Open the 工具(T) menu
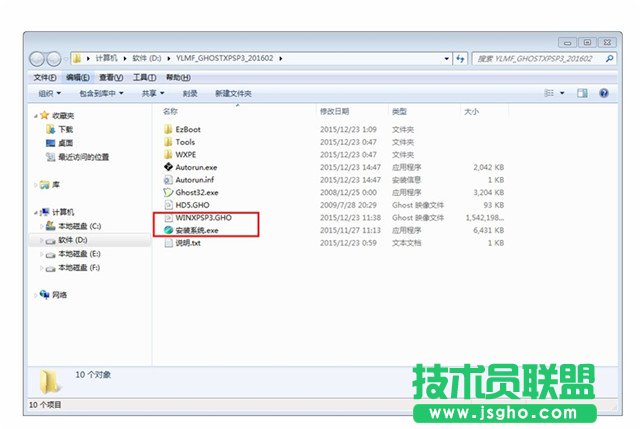Viewport: 640px width, 429px height. tap(144, 77)
